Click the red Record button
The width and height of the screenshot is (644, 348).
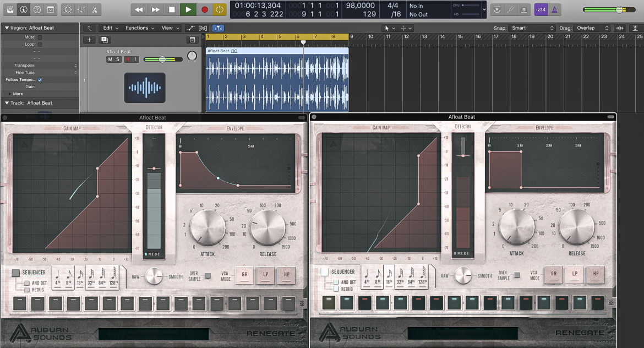205,9
